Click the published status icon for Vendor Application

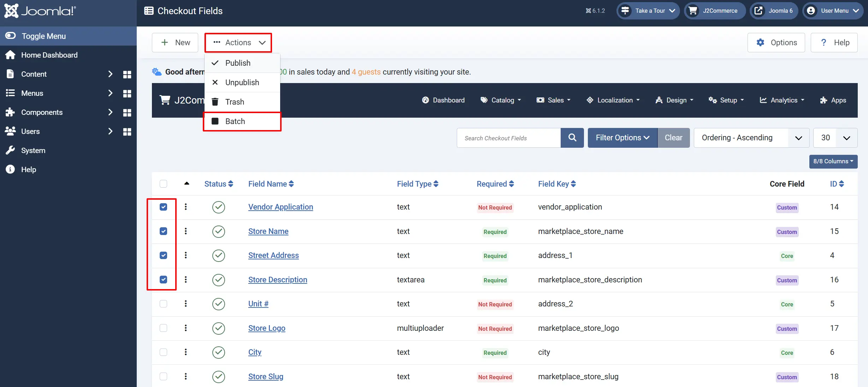[x=219, y=207]
